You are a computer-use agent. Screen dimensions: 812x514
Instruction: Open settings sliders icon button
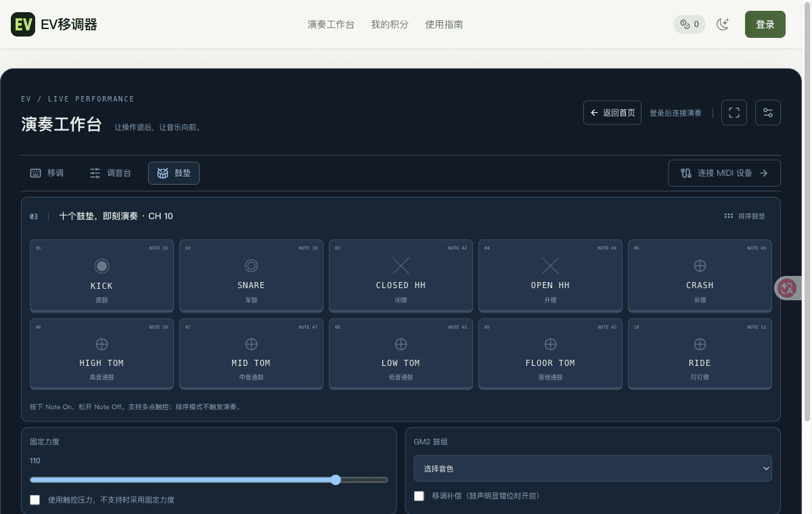[768, 113]
